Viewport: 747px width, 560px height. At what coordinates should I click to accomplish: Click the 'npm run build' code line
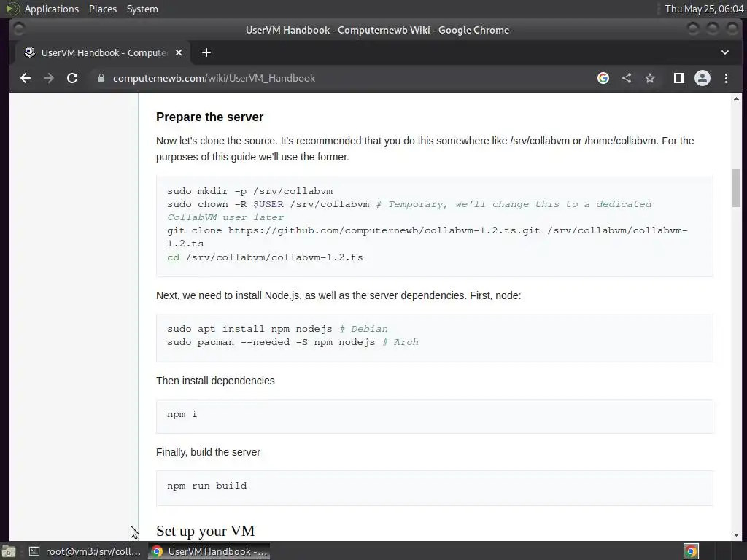[x=206, y=486]
